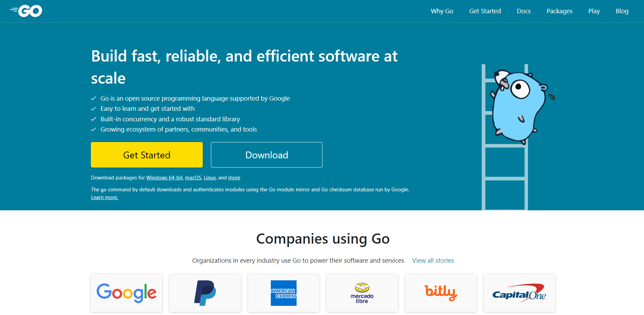644x315 pixels.
Task: Open the Capital One logo card
Action: pyautogui.click(x=519, y=293)
